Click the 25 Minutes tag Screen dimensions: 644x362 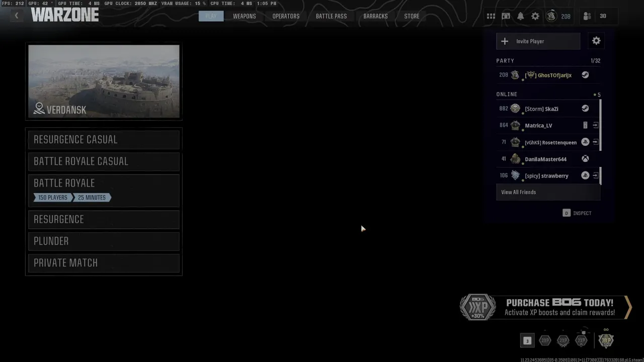92,198
